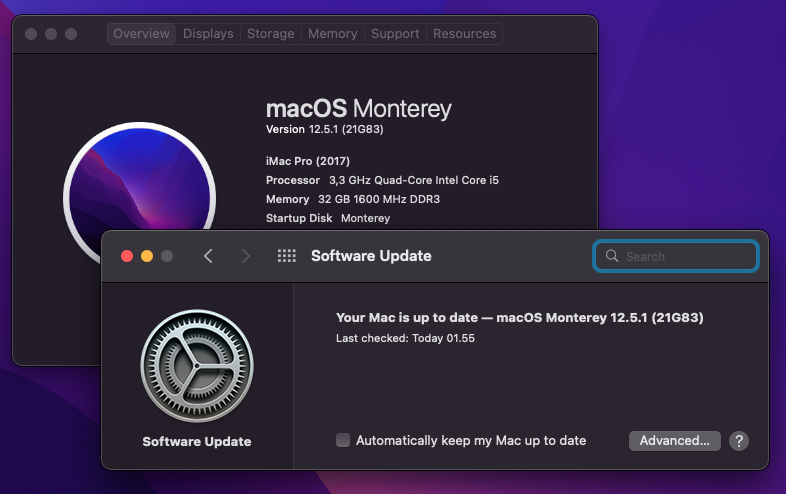The width and height of the screenshot is (786, 494).
Task: Switch to the Storage tab
Action: click(x=271, y=34)
